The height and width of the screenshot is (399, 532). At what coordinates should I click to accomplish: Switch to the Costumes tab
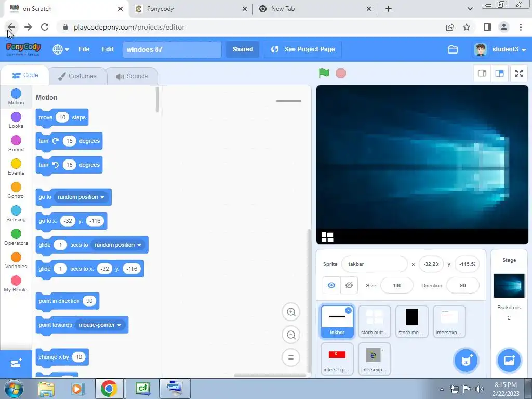[x=77, y=76]
